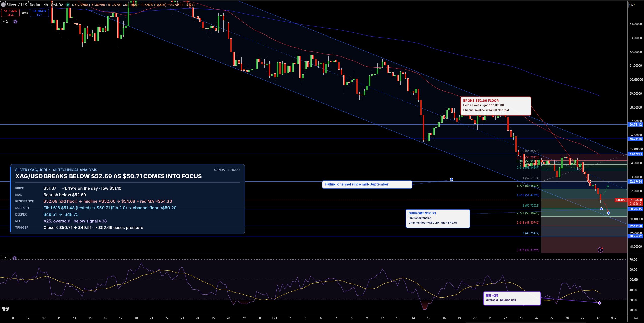The height and width of the screenshot is (323, 644).
Task: Click the RSI pane indicator icon
Action: pyautogui.click(x=15, y=258)
